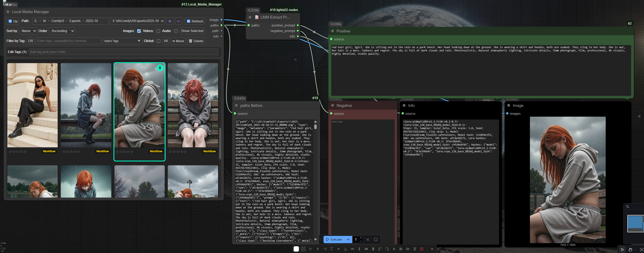Click align vertical center icon in toolbar
Screen dimensions: 644x253
(339, 249)
